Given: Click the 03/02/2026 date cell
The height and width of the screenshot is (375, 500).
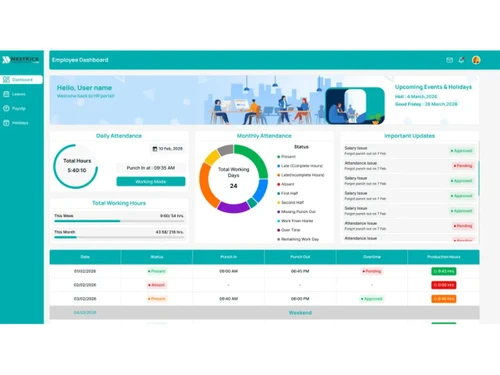Looking at the screenshot, I should click(x=85, y=299).
